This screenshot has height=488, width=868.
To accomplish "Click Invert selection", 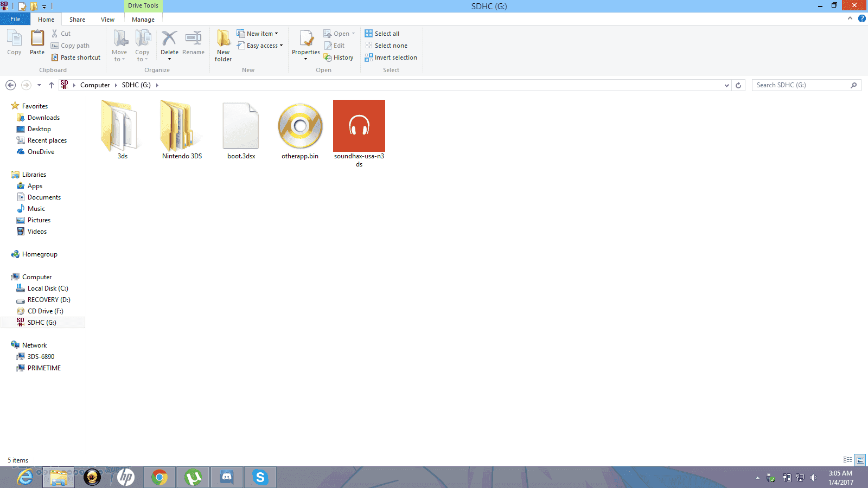I will [x=391, y=57].
